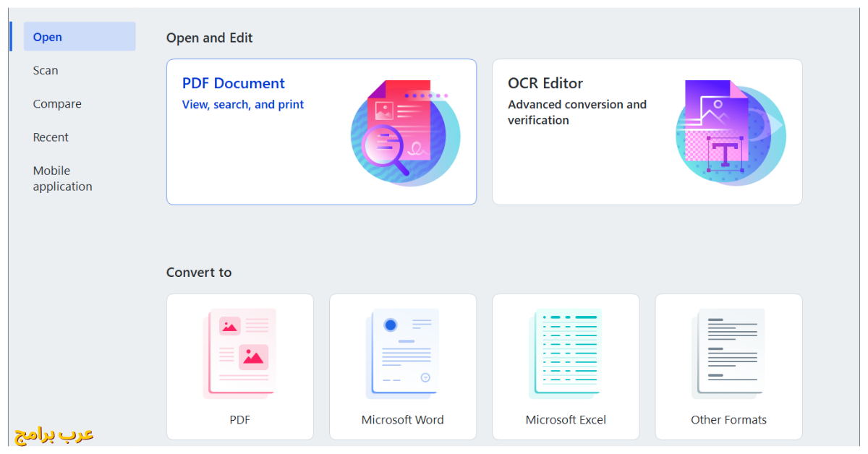The height and width of the screenshot is (454, 868).
Task: Open the PDF Document title link
Action: [x=234, y=83]
